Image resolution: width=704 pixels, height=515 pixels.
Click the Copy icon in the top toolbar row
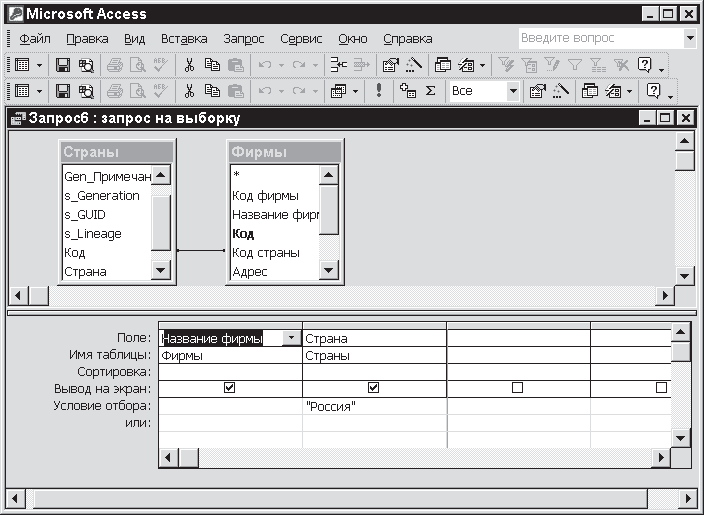click(212, 65)
